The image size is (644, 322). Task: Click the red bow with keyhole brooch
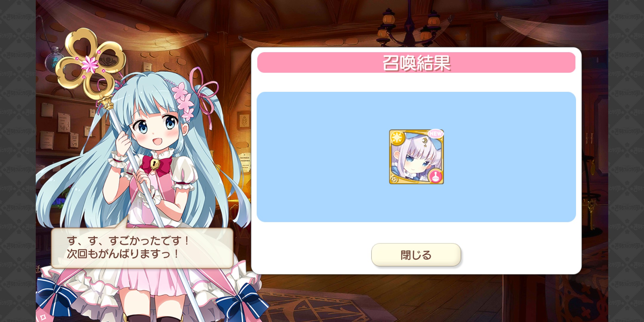[156, 165]
